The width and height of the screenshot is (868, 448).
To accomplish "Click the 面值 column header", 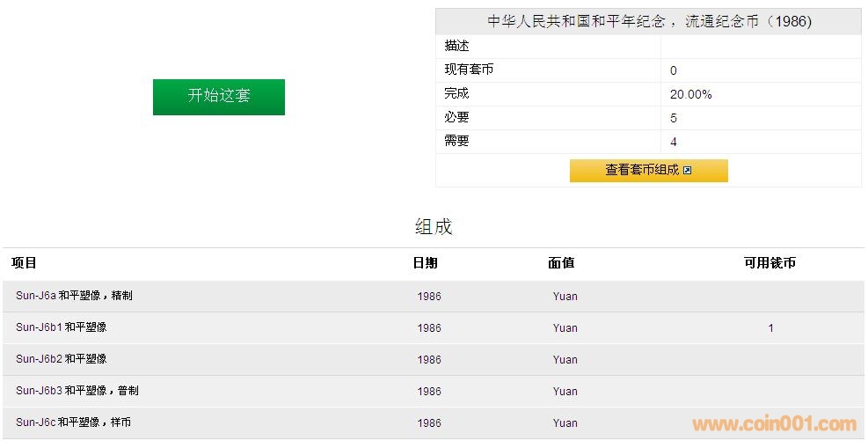I will 561,263.
